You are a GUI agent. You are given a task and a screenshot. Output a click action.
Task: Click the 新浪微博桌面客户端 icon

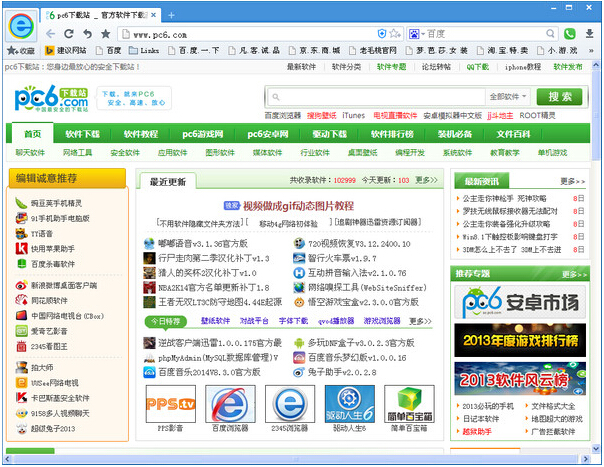click(21, 286)
